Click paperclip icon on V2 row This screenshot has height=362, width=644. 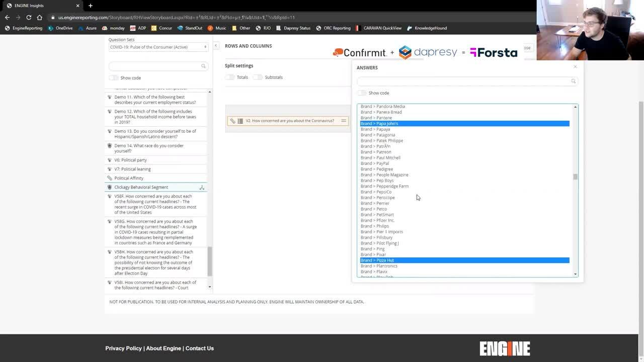(232, 121)
